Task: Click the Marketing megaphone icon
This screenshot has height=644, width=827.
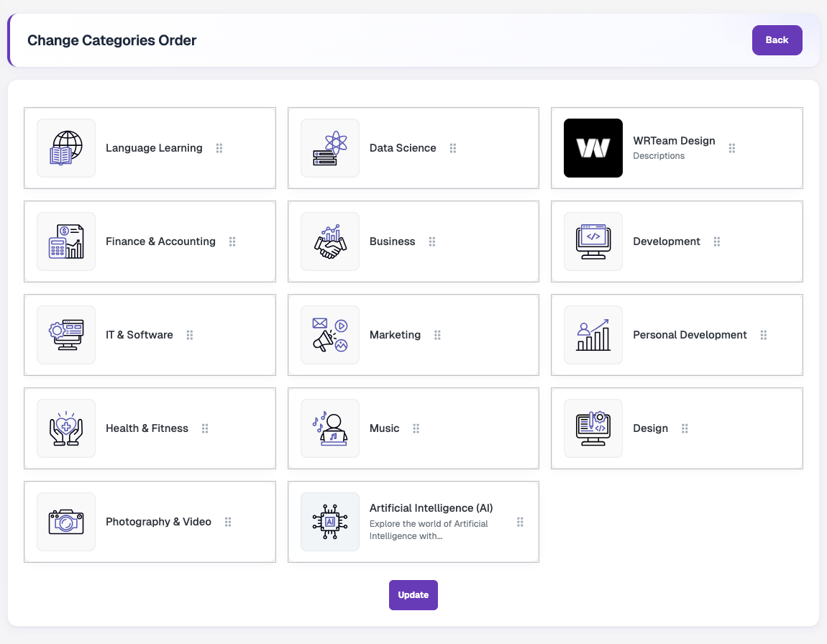Action: pos(330,335)
